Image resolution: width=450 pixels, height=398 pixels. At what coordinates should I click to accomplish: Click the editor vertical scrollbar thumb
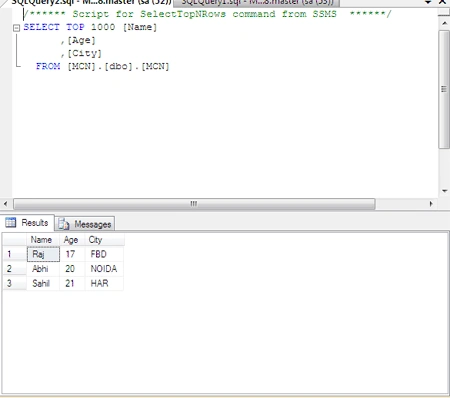click(444, 89)
